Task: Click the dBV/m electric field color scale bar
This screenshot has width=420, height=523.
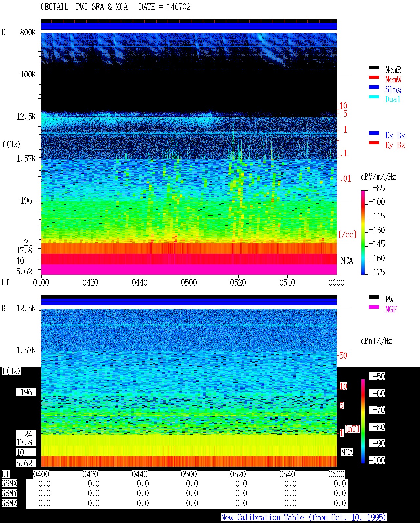Action: click(x=363, y=232)
